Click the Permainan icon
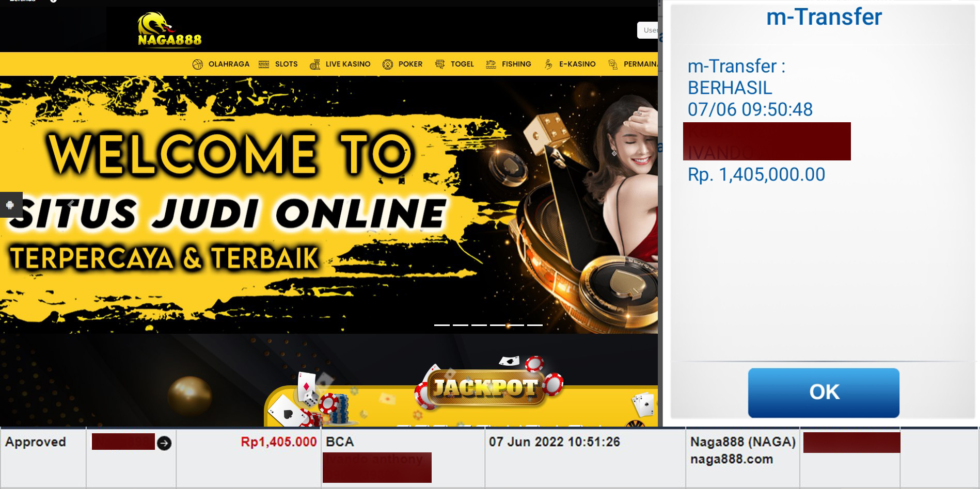 [x=613, y=64]
